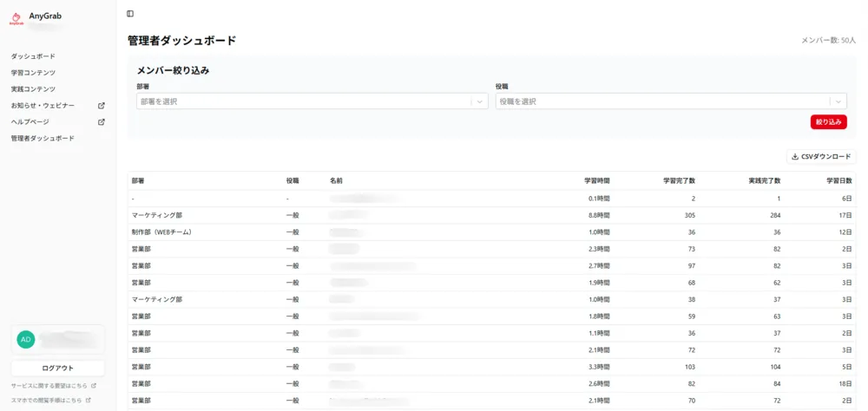The image size is (868, 411).
Task: Expand the 役職 dropdown chevron
Action: pos(838,101)
